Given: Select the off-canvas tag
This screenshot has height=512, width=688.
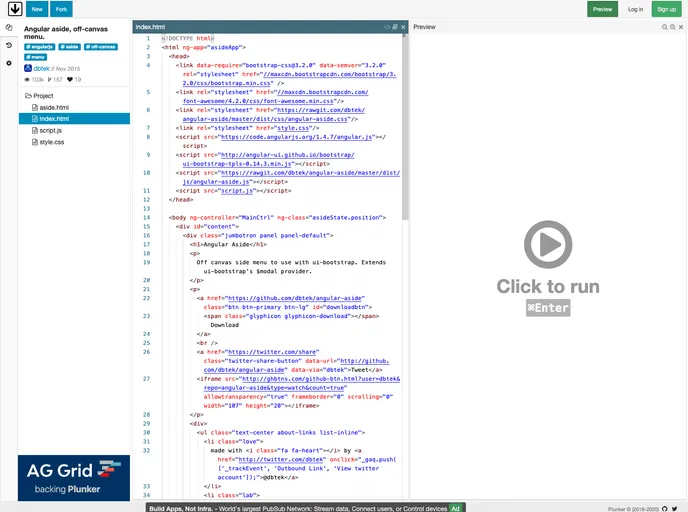Looking at the screenshot, I should tap(101, 47).
